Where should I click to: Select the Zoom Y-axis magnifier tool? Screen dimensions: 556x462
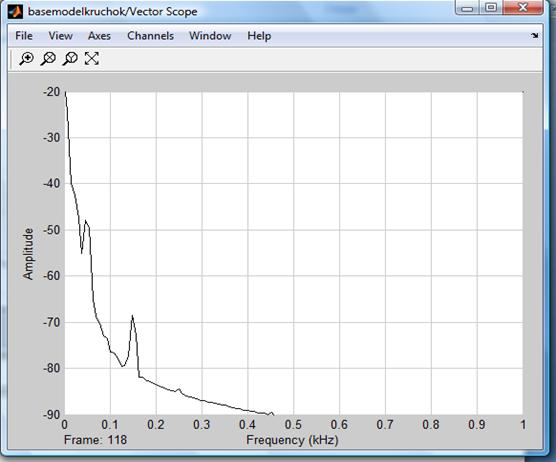tap(70, 59)
